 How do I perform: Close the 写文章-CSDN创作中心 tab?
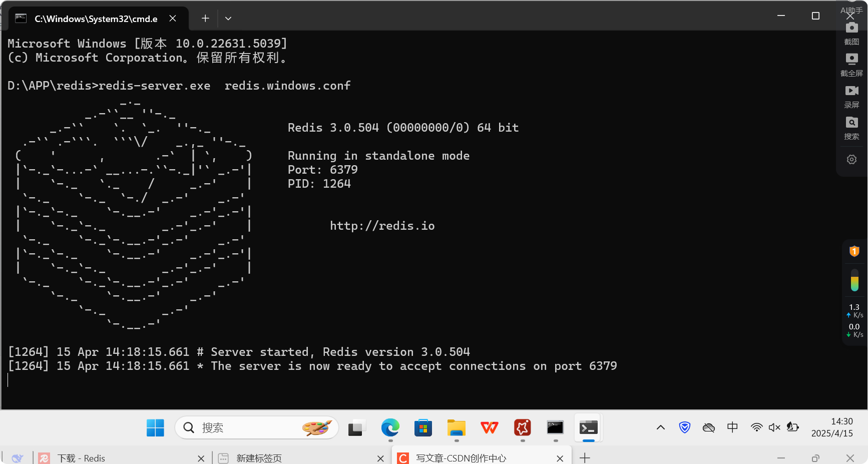pyautogui.click(x=560, y=458)
